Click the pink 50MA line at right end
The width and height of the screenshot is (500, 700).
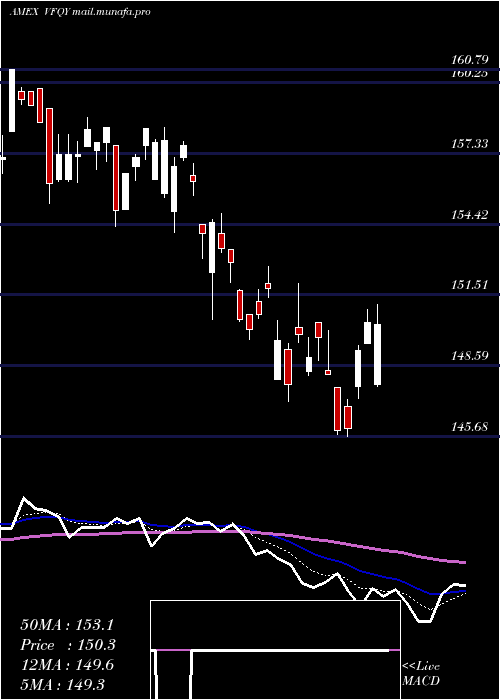click(462, 562)
